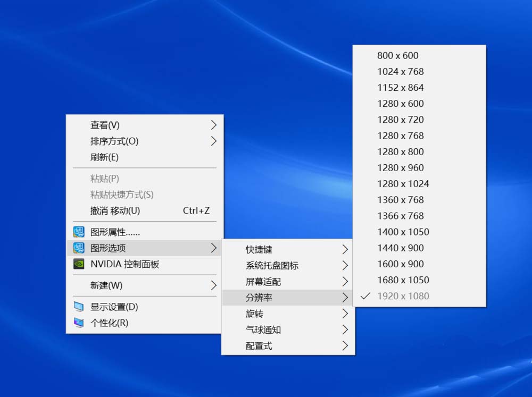Pick the 800 x 600 resolution

[x=397, y=55]
